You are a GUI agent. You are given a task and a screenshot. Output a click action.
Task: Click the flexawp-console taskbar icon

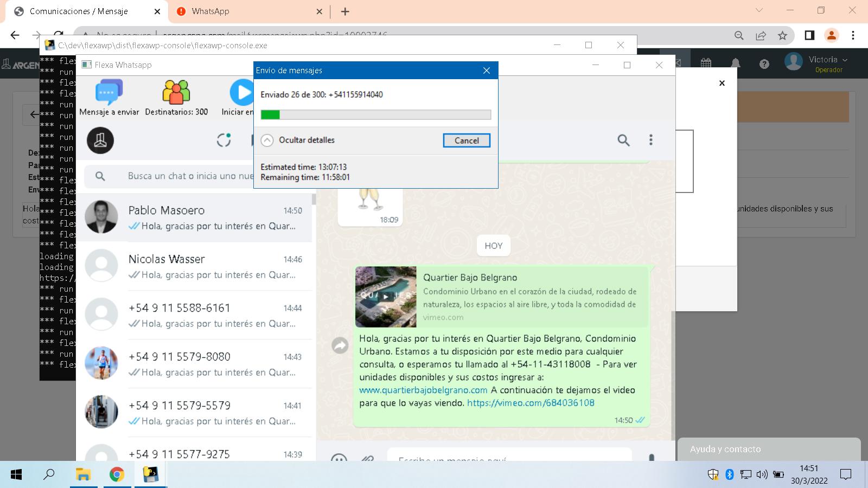click(x=150, y=475)
